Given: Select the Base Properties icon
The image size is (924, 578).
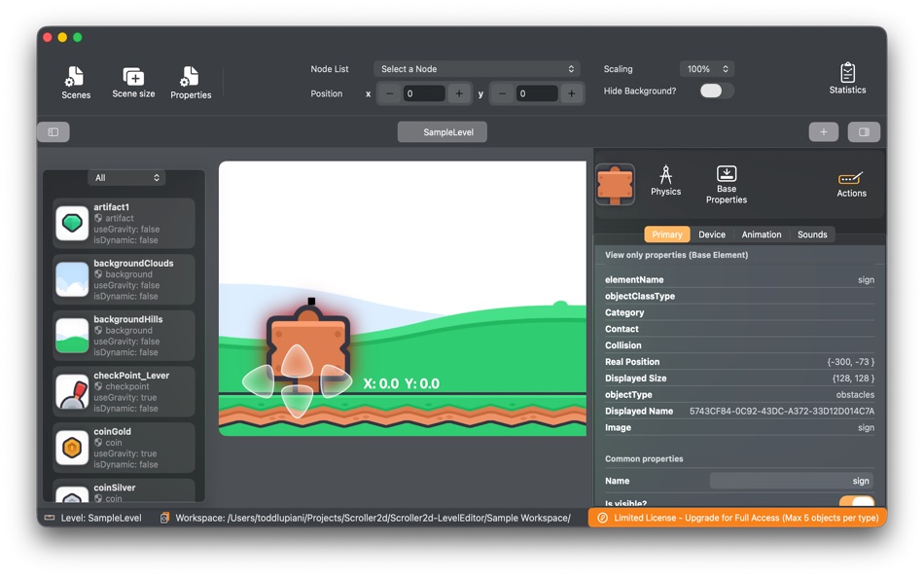Looking at the screenshot, I should click(726, 183).
